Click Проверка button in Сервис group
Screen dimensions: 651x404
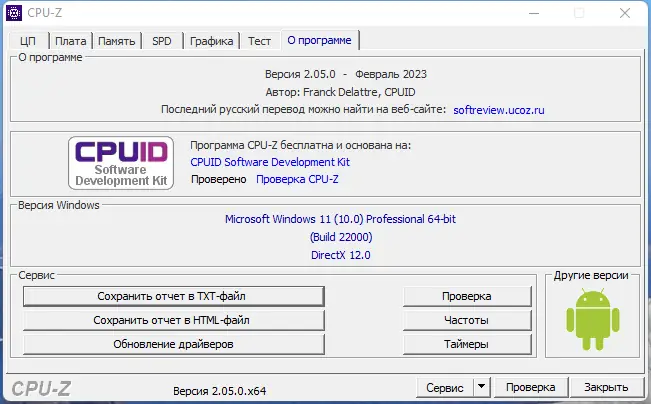tap(467, 296)
